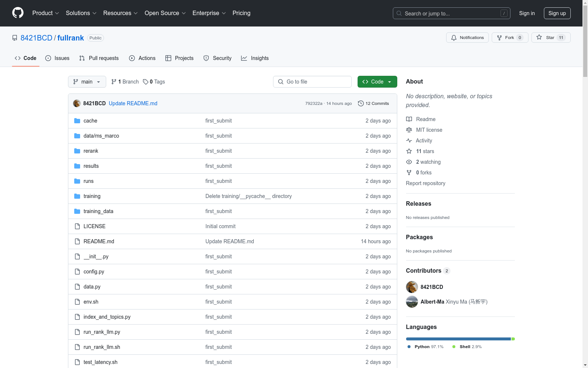Screen dimensions: 588x368
Task: Go to the Security tab
Action: 218,58
